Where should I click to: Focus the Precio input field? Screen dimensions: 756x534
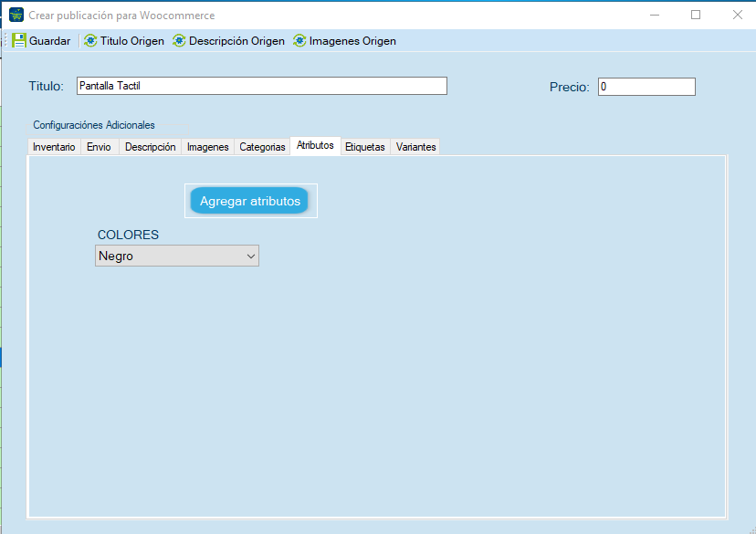646,87
